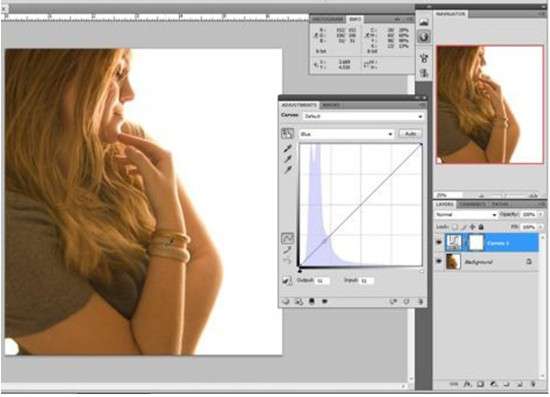The image size is (550, 397).
Task: Add a layer style via the fx icon
Action: [467, 384]
